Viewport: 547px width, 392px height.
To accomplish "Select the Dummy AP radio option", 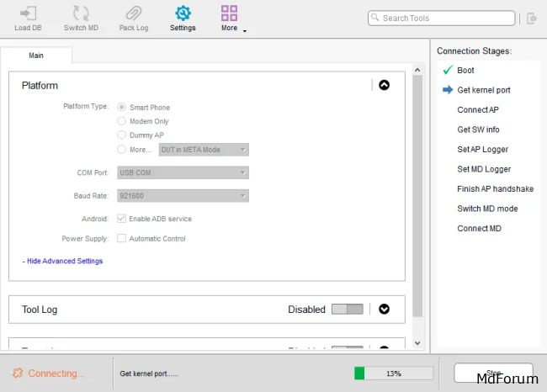I will 122,135.
